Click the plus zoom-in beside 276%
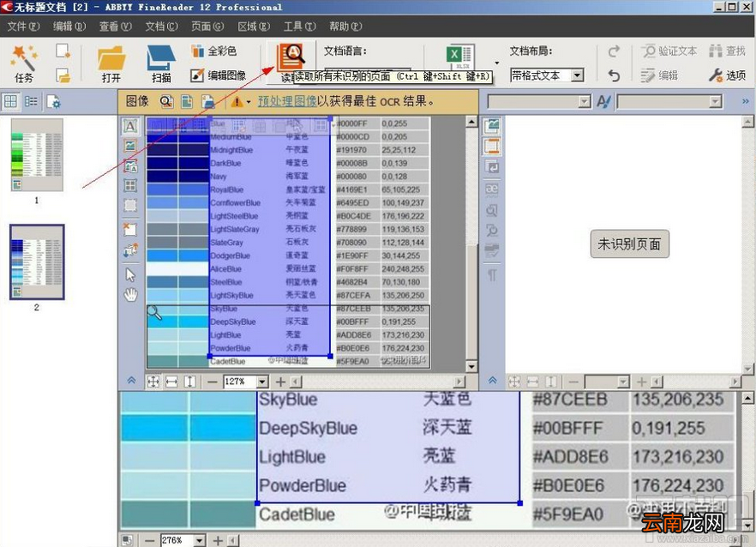 218,541
